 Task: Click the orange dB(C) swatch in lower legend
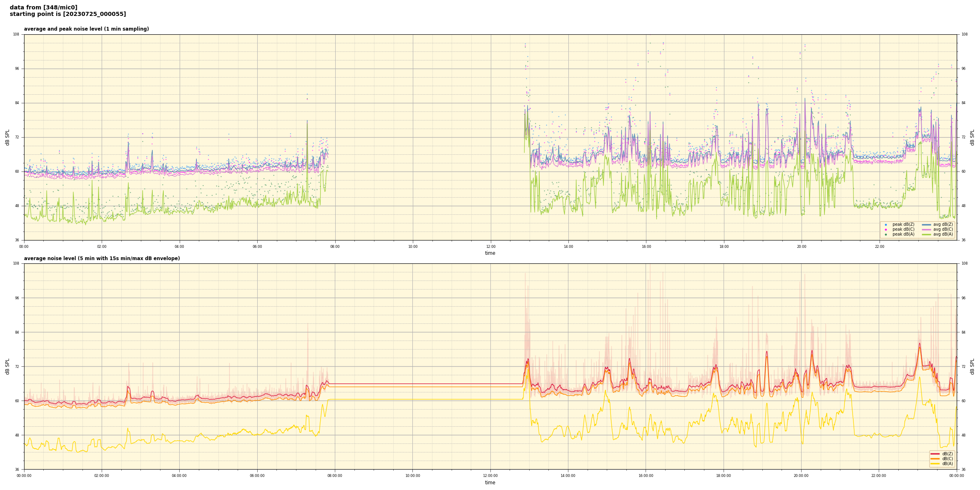coord(935,459)
